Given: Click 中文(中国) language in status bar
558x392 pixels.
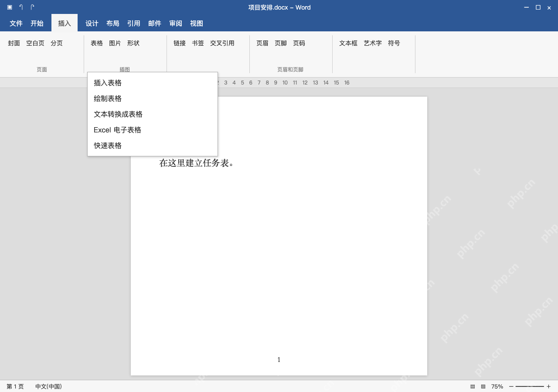Looking at the screenshot, I should (48, 386).
